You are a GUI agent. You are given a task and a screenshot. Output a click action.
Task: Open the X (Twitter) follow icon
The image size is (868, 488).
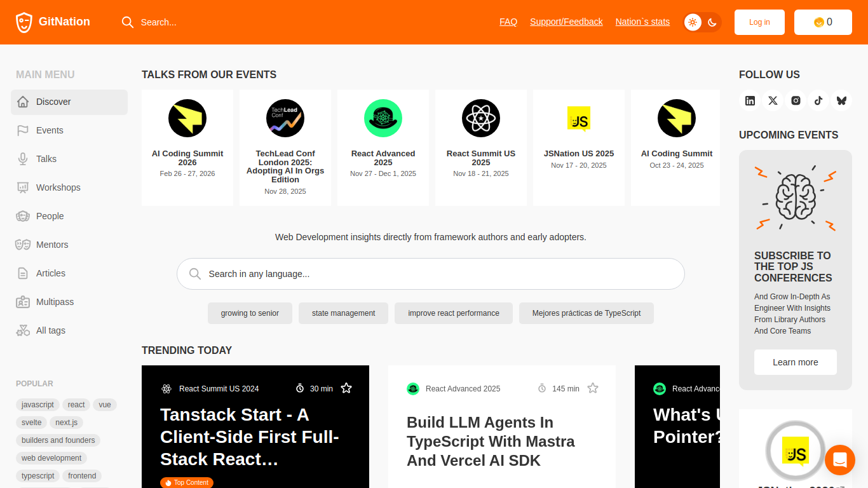(x=773, y=100)
